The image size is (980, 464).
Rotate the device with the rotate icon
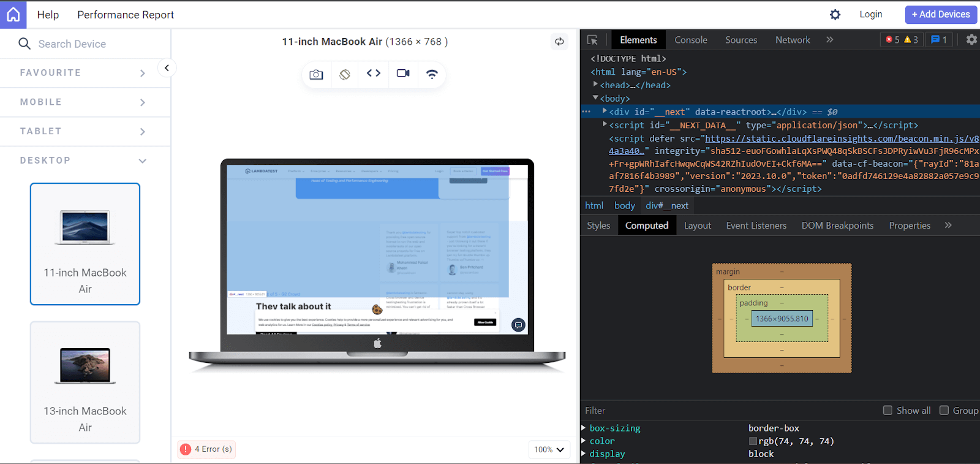pos(345,74)
